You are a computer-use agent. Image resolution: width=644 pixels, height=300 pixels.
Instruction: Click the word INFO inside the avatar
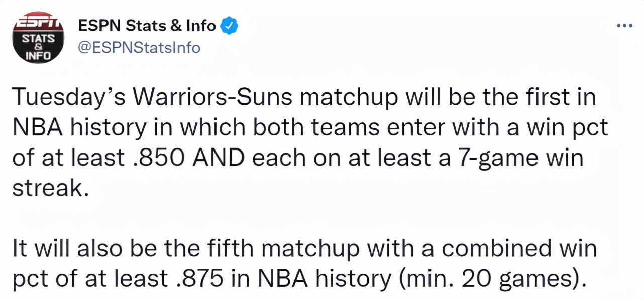[x=38, y=55]
